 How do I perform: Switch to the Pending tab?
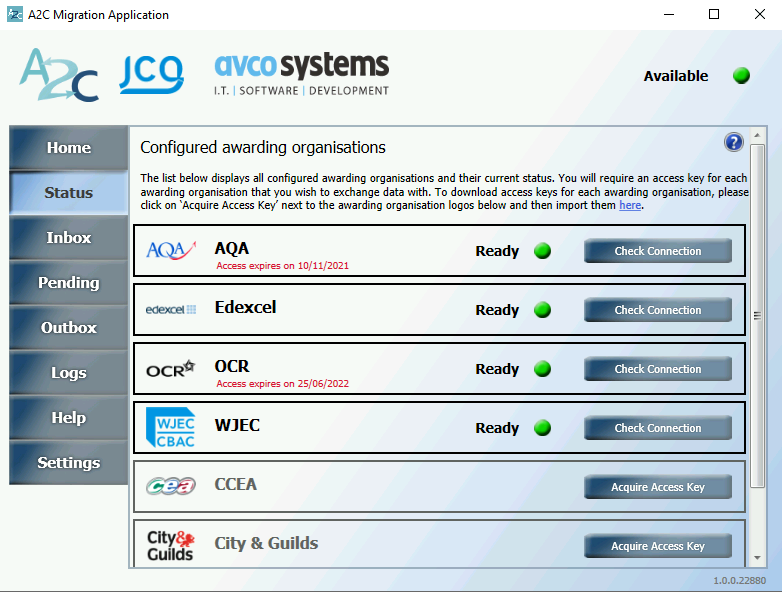(69, 282)
